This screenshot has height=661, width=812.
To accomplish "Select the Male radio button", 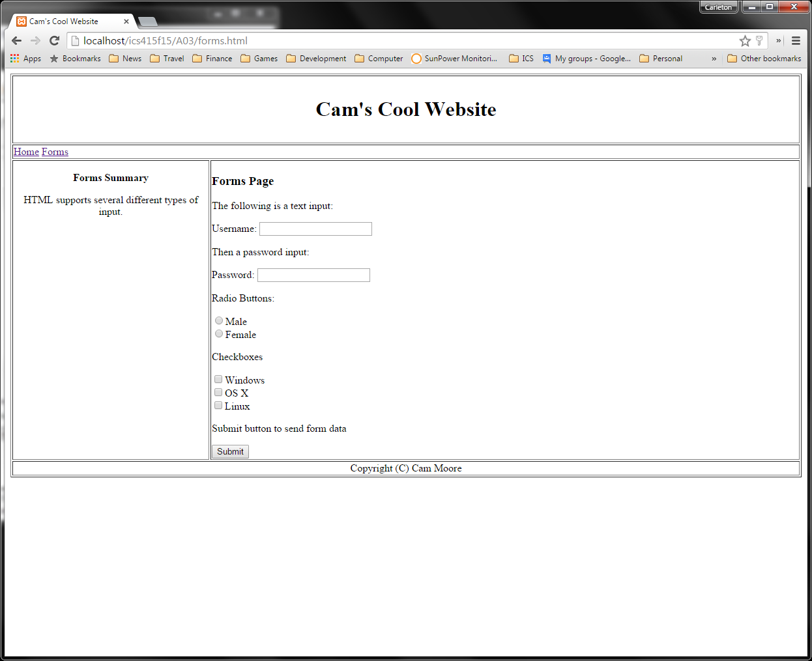I will [219, 320].
